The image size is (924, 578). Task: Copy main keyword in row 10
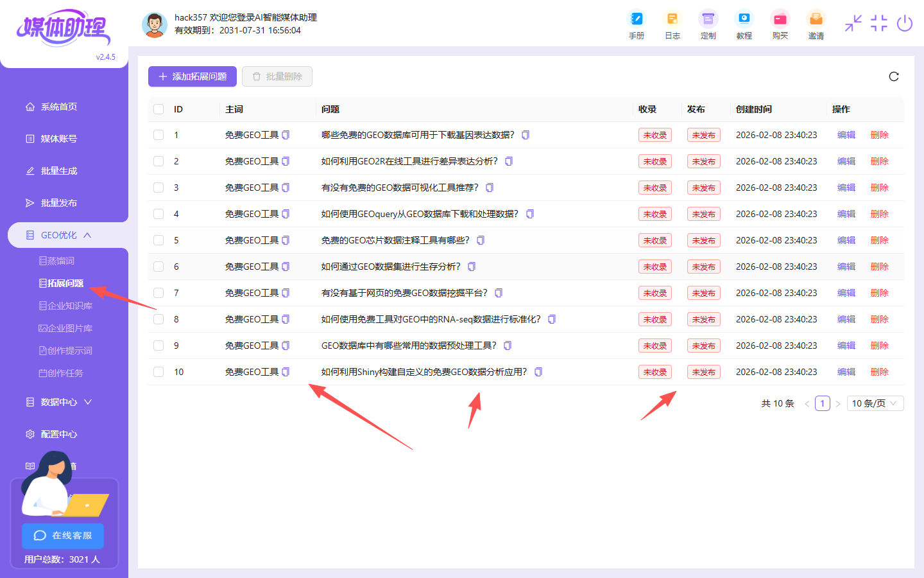click(286, 372)
